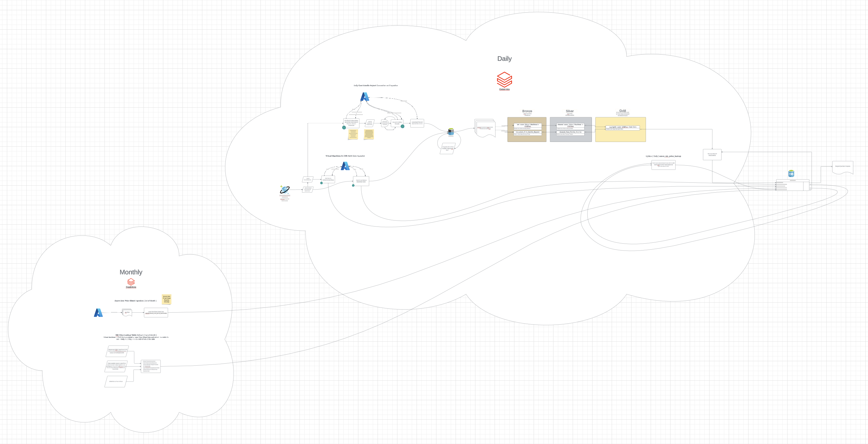
Task: Select the tan Bronze container box
Action: tap(527, 139)
